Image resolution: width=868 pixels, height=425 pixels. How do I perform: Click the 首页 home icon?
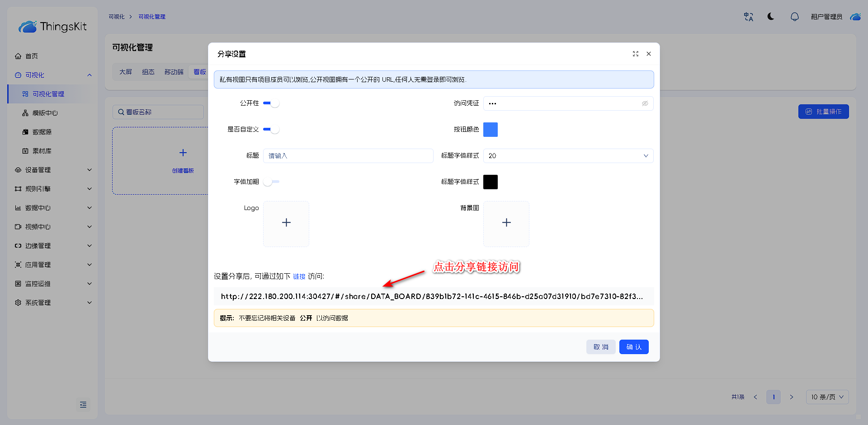pyautogui.click(x=18, y=56)
